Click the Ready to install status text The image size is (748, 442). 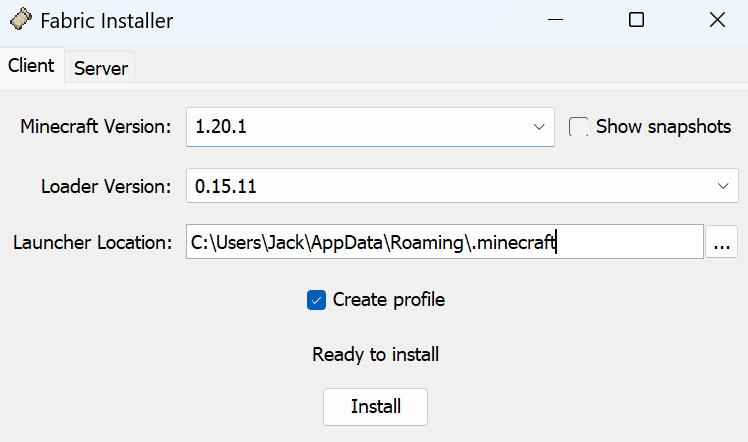pos(375,355)
